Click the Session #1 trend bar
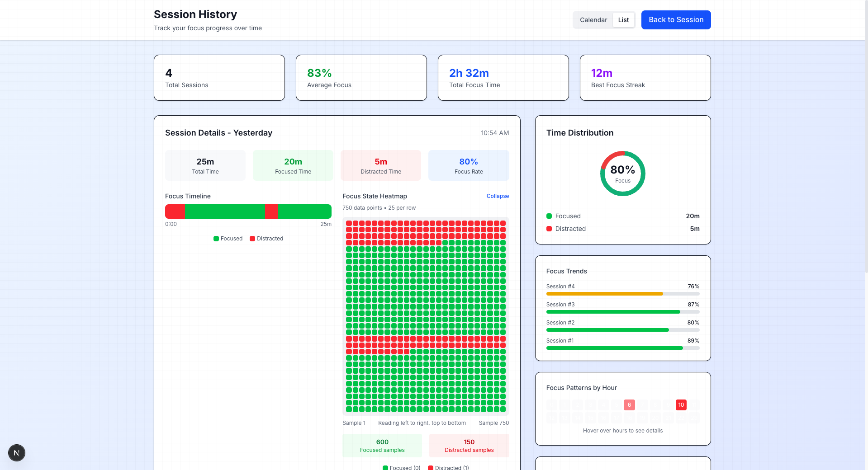 623,348
